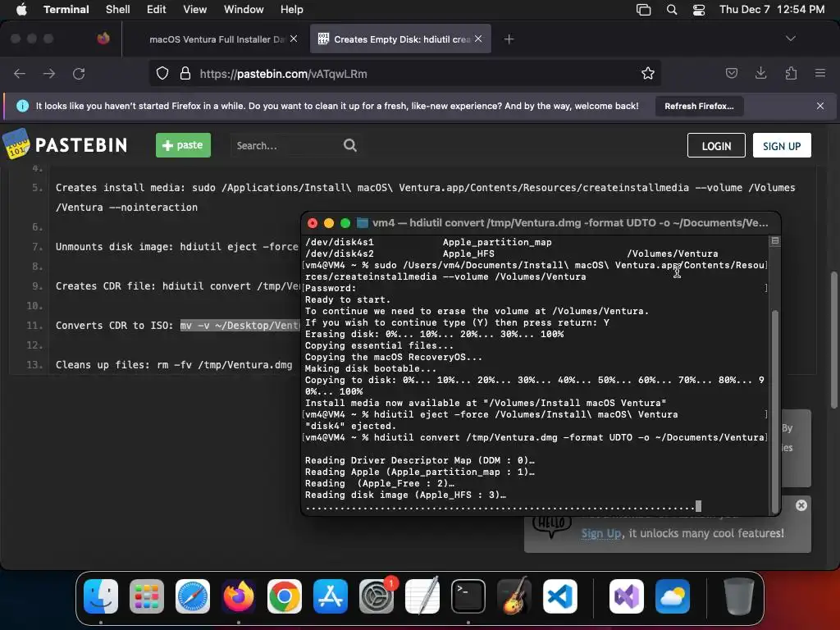The height and width of the screenshot is (630, 840).
Task: Click the Terminal split pane icon
Action: click(x=774, y=241)
